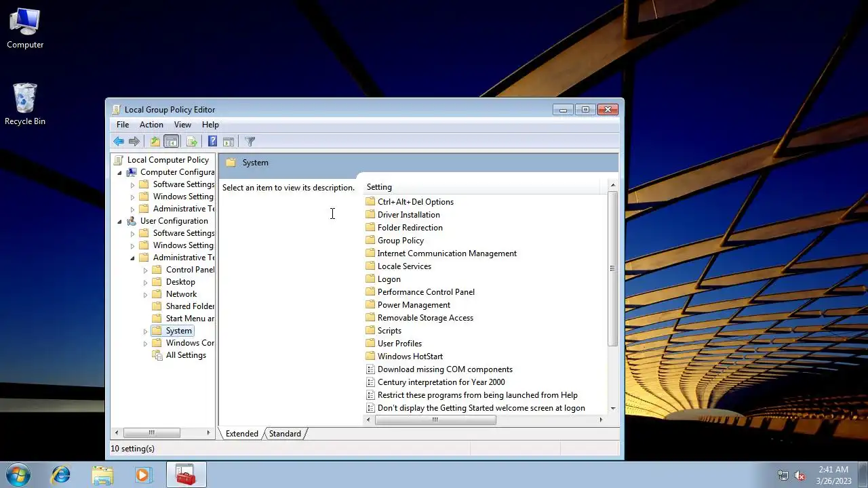Collapse the Computer Configuration tree node

point(119,172)
